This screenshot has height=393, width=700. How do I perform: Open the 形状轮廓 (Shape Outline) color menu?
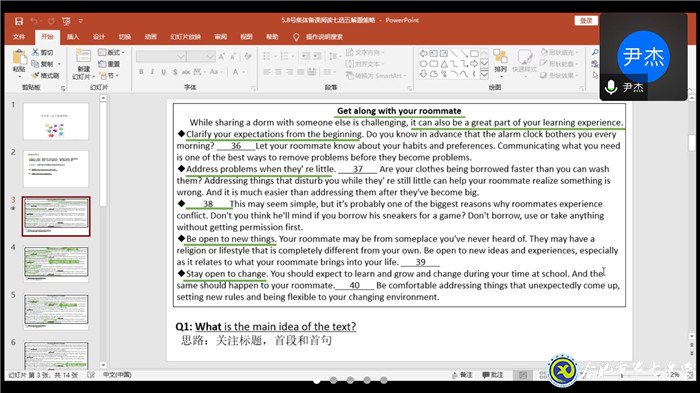pos(559,64)
